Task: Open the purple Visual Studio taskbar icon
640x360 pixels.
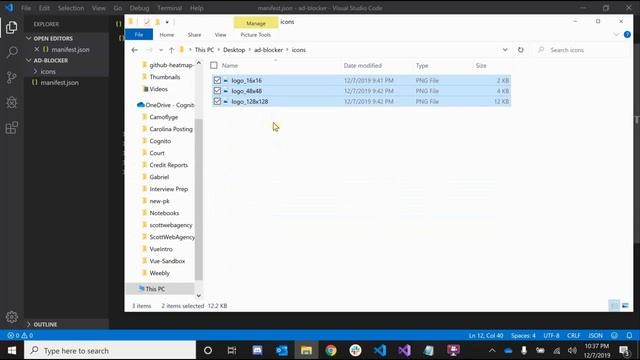Action: click(404, 350)
